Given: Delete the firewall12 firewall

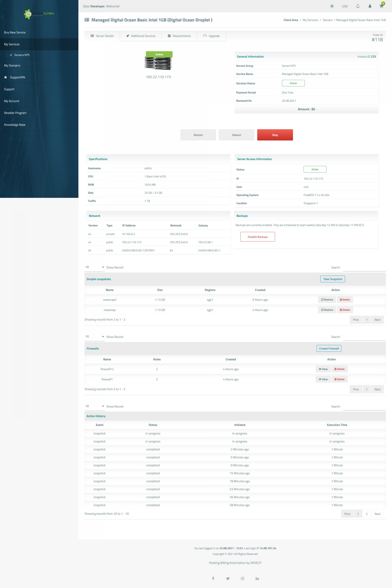Looking at the screenshot, I should [339, 369].
